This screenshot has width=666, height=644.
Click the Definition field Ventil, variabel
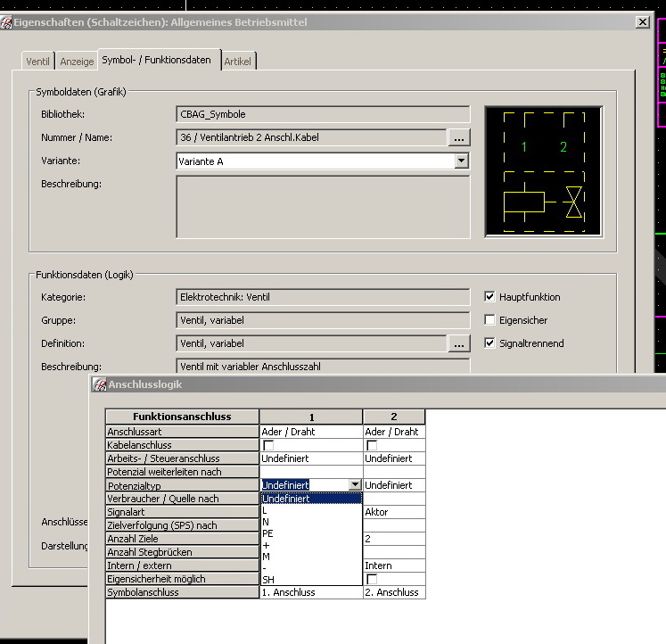311,343
